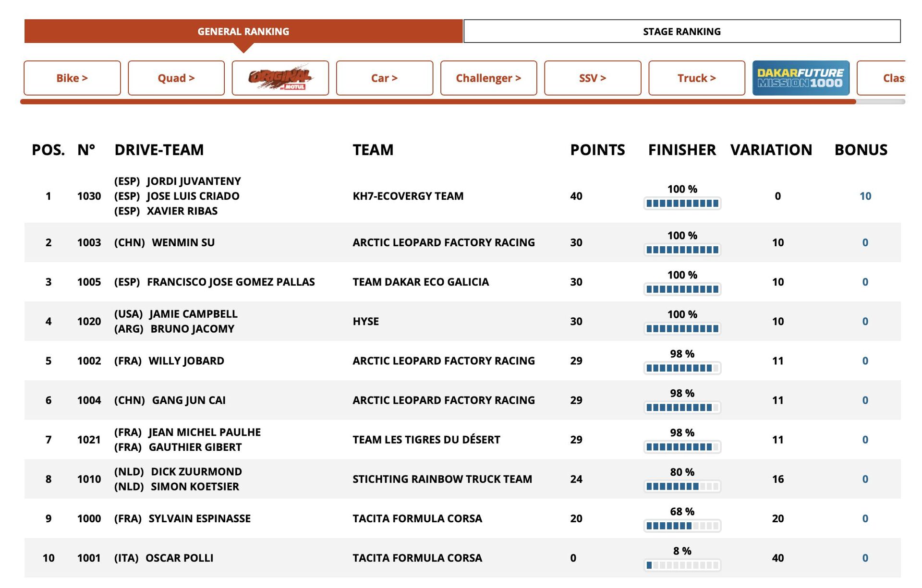Screen dimensions: 922x588
Task: Click Oscar Polli's 8% finisher bar
Action: (682, 565)
